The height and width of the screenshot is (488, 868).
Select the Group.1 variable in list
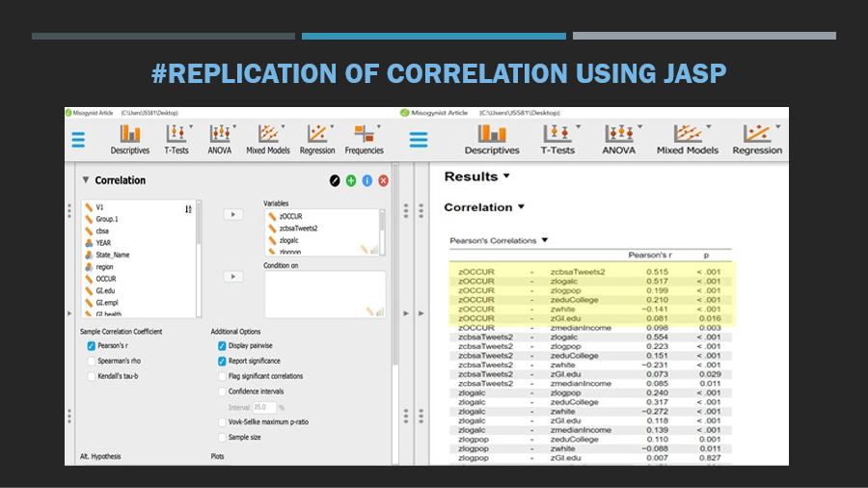click(107, 219)
